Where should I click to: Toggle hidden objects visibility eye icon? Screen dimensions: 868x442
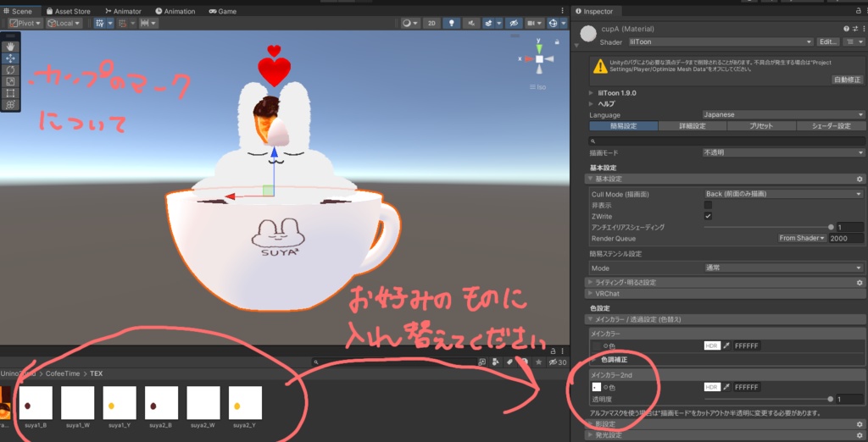tap(513, 23)
